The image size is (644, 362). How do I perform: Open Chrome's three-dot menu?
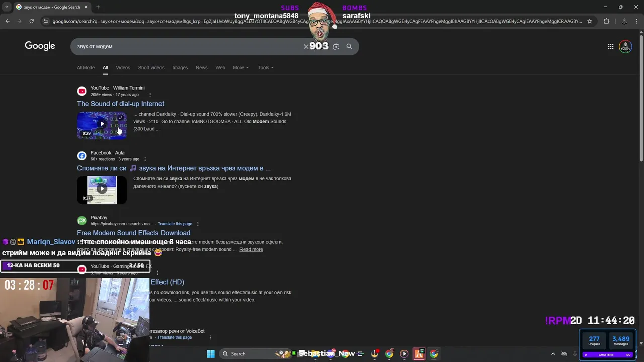coord(637,21)
